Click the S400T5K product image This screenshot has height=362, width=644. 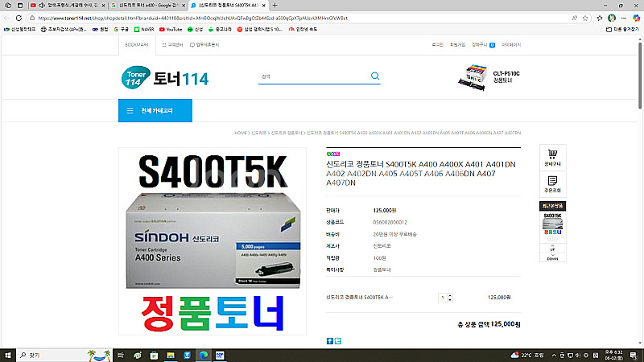213,241
